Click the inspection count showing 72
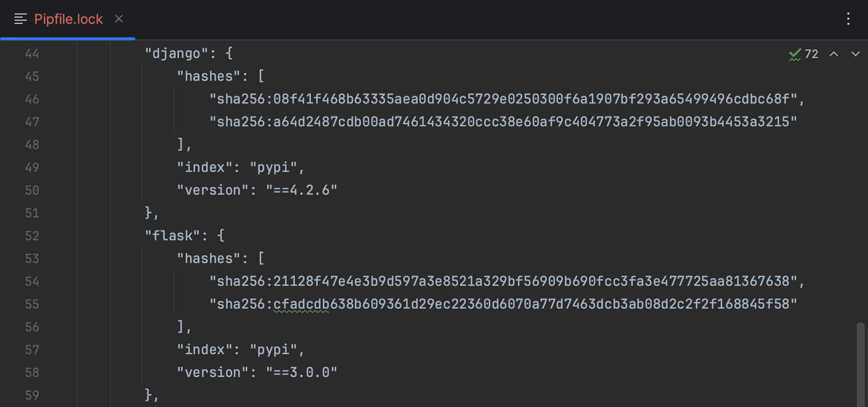Image resolution: width=868 pixels, height=407 pixels. pyautogui.click(x=811, y=53)
